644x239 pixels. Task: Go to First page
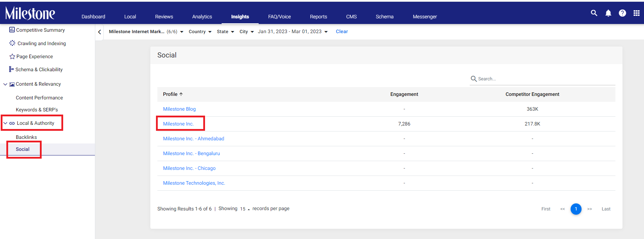click(x=546, y=209)
